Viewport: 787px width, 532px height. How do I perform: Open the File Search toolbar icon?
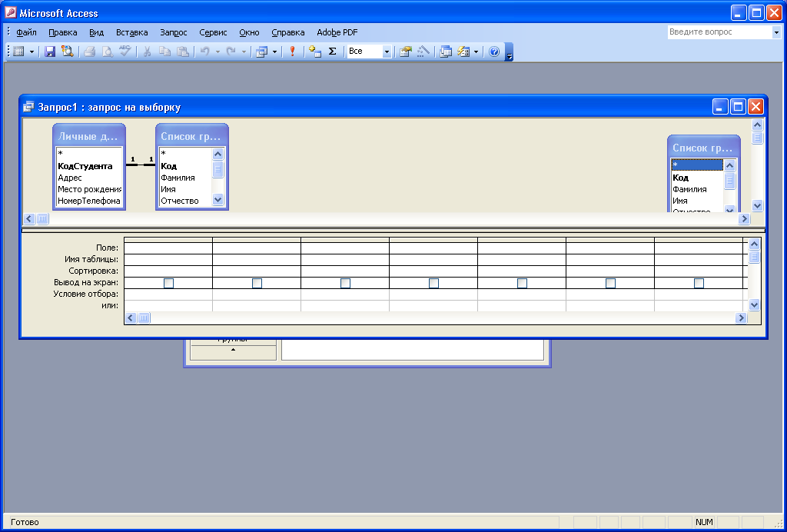(x=67, y=52)
